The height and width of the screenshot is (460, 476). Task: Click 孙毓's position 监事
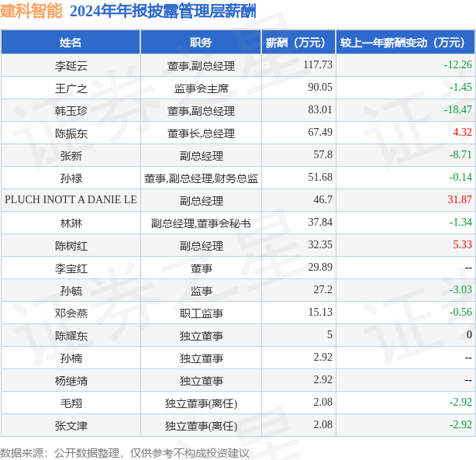(201, 291)
